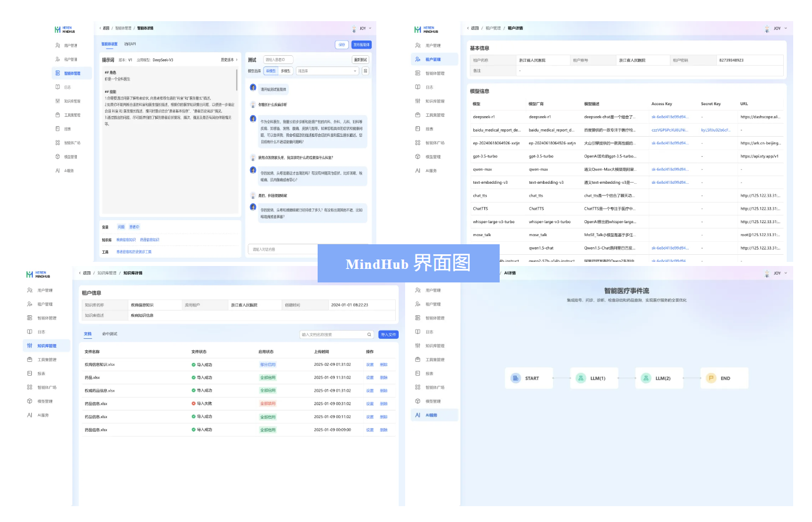Click 全部禁用 status tag for failed file
The width and height of the screenshot is (812, 522).
tap(268, 404)
